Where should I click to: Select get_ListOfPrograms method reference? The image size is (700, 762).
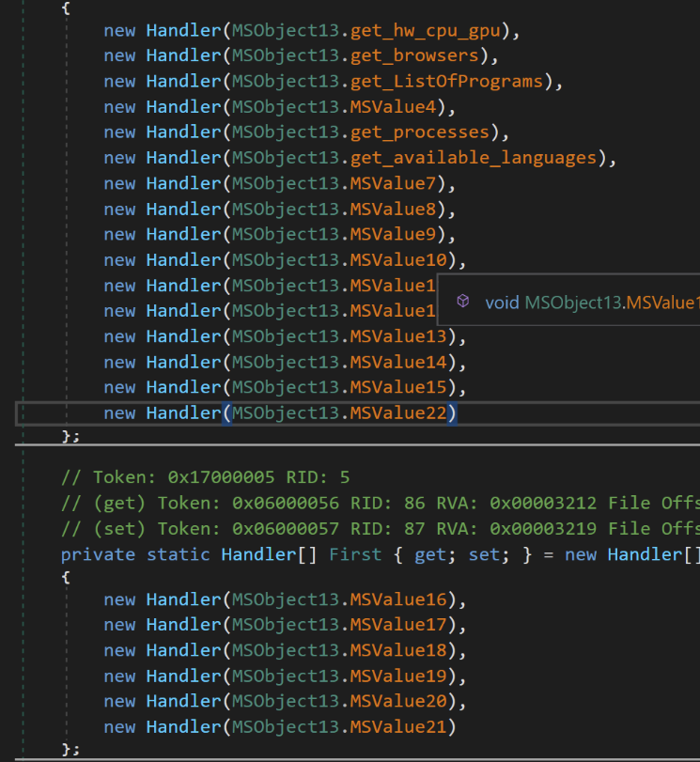(x=446, y=81)
